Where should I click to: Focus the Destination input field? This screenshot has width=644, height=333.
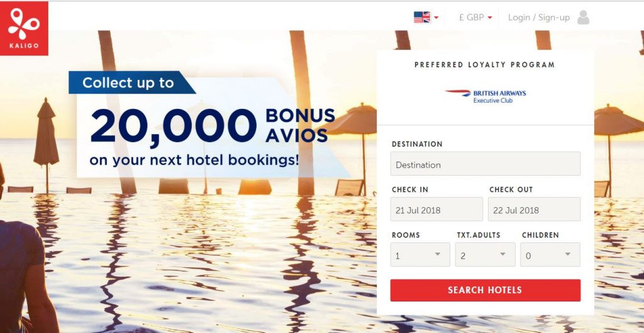485,164
